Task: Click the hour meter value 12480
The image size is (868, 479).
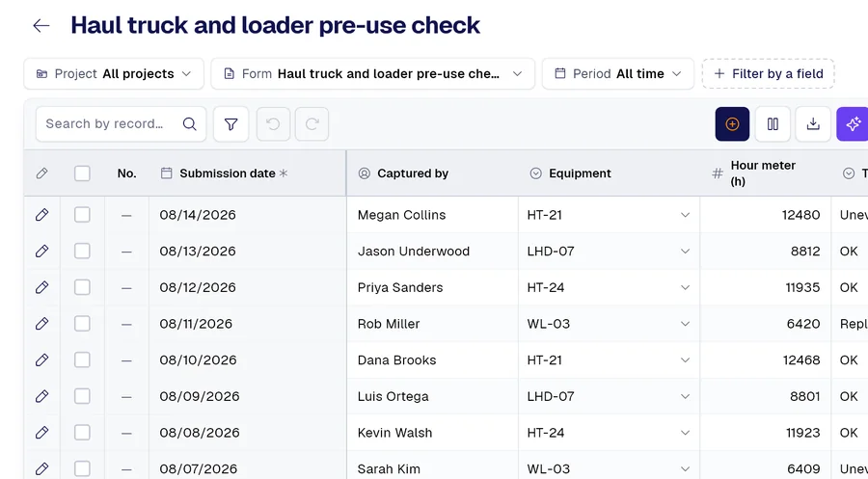Action: coord(800,215)
